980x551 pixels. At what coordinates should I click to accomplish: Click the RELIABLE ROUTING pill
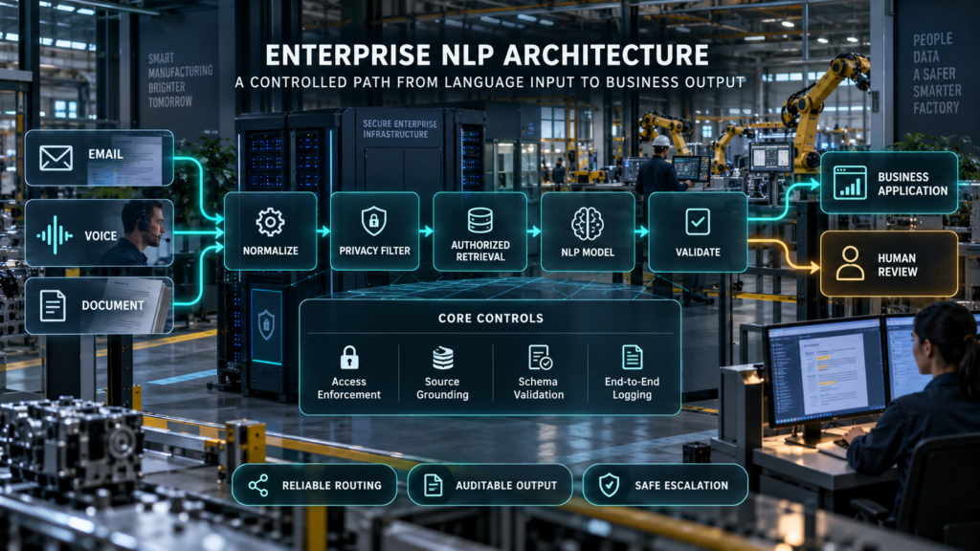(314, 485)
